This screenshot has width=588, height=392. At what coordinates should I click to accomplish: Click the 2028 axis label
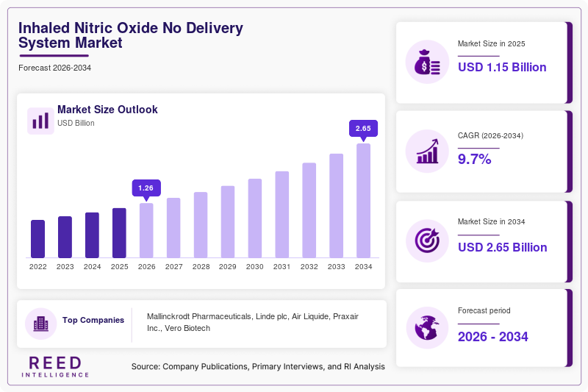coord(201,267)
